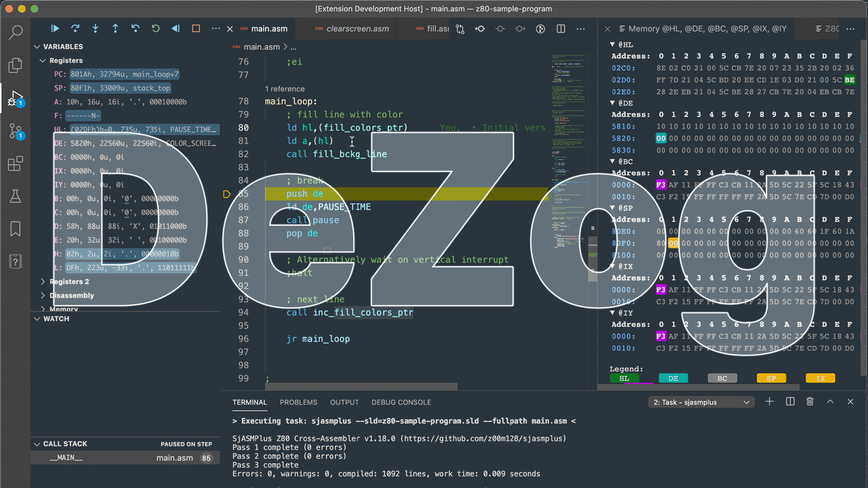The height and width of the screenshot is (488, 868).
Task: Close the bottom terminal panel
Action: (x=850, y=402)
